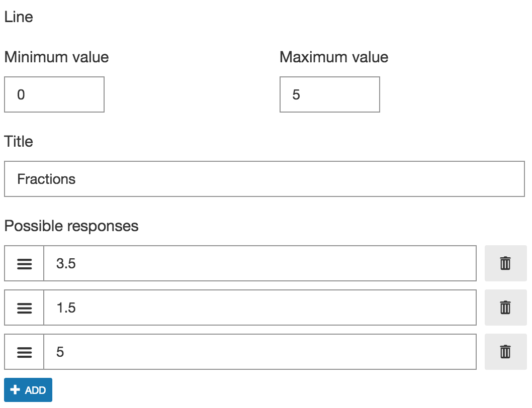Delete the 3.5 response with trash icon

coord(505,263)
